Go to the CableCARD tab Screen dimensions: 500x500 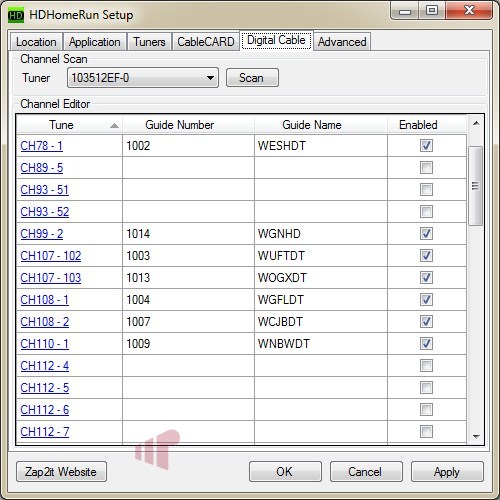point(206,42)
